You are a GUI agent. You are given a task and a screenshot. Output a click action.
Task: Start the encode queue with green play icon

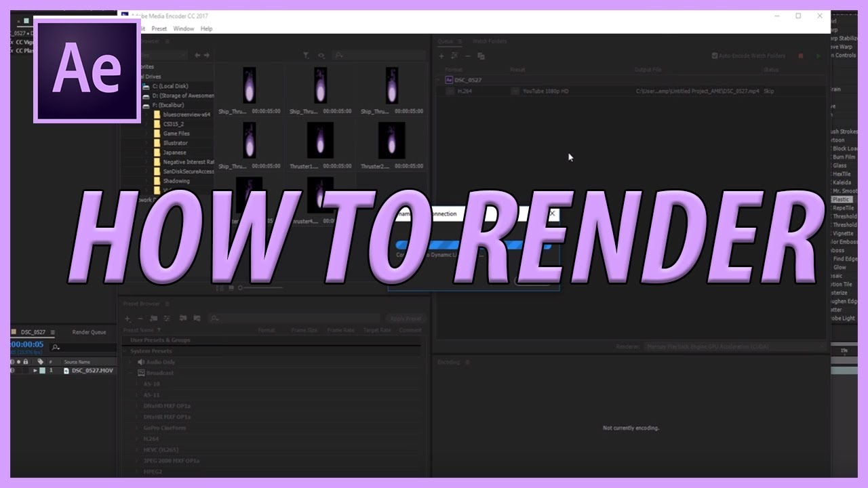[x=818, y=56]
